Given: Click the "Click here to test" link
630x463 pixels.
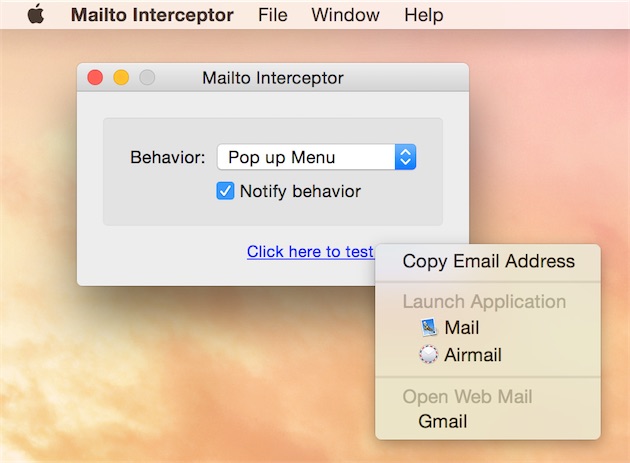Looking at the screenshot, I should click(x=310, y=252).
